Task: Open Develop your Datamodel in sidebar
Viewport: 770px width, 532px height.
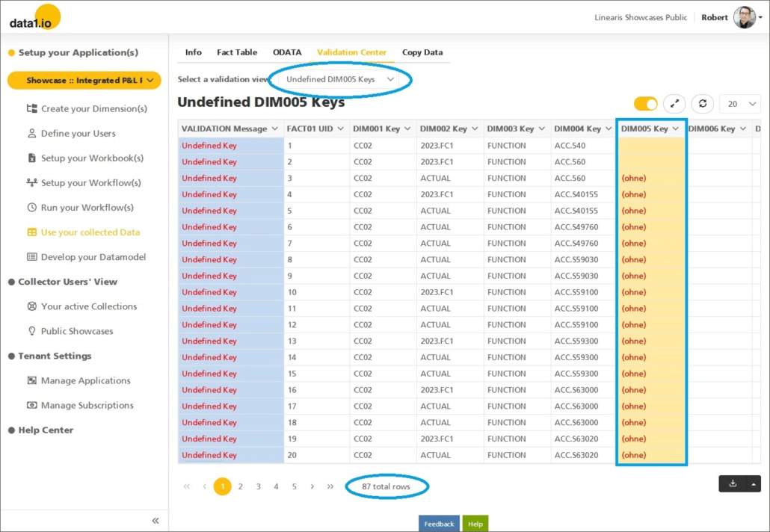Action: click(x=93, y=257)
